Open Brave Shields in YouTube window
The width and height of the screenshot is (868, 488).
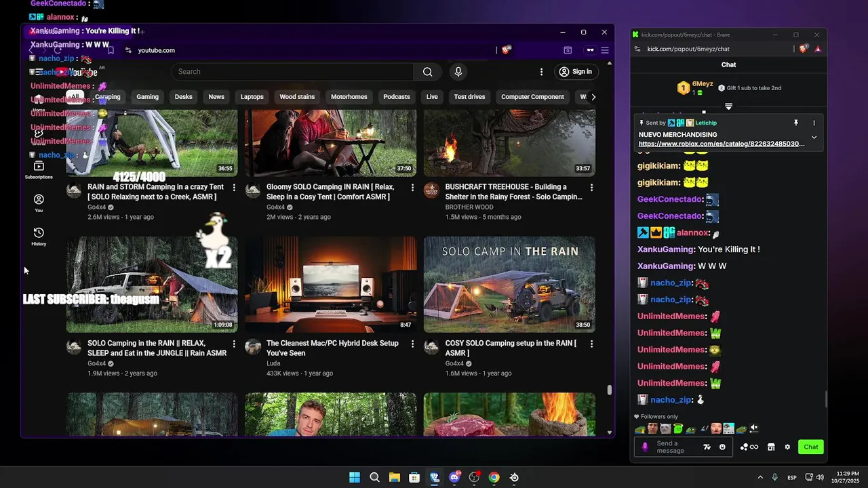pos(506,50)
